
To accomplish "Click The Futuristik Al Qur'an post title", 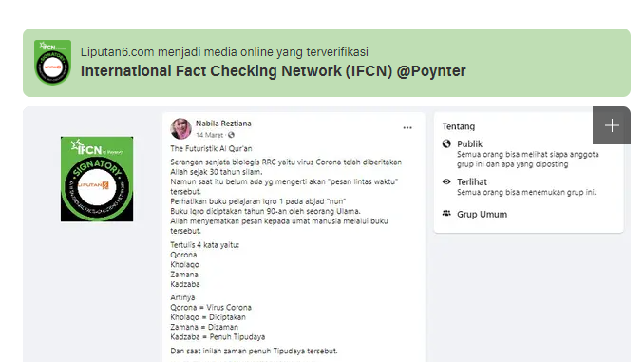I will tap(211, 149).
